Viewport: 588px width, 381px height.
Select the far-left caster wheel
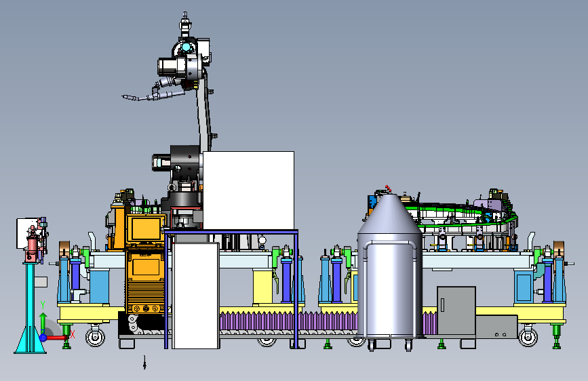click(x=95, y=336)
